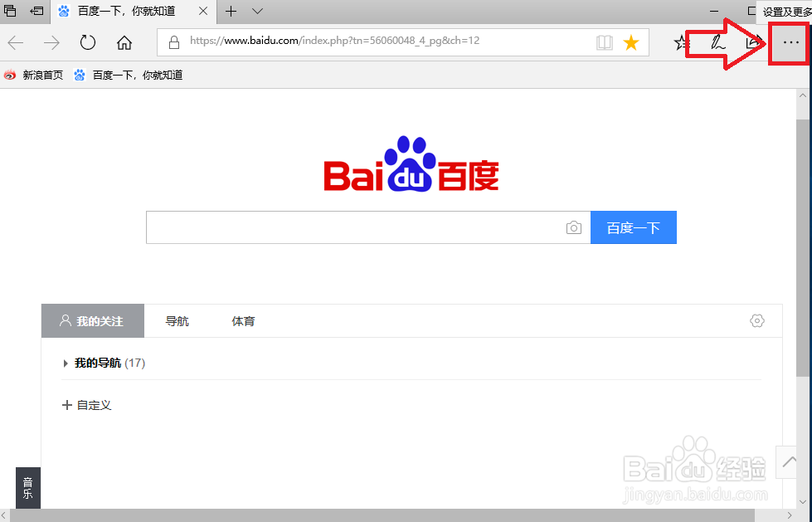Open the home page
812x522 pixels.
click(x=124, y=42)
